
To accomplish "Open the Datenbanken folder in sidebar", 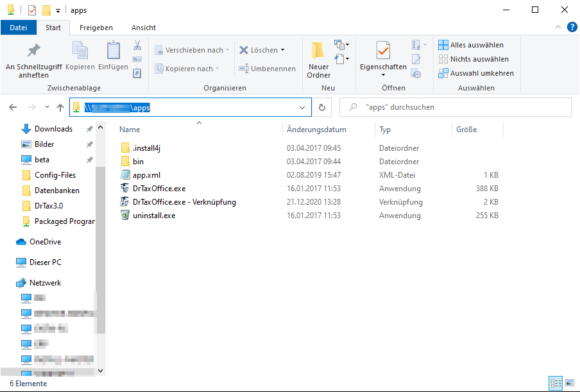I will tap(56, 191).
